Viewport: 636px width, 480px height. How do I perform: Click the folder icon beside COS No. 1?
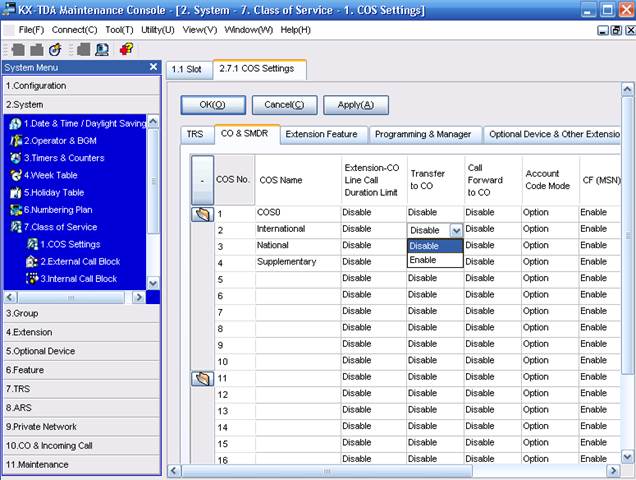pos(202,214)
